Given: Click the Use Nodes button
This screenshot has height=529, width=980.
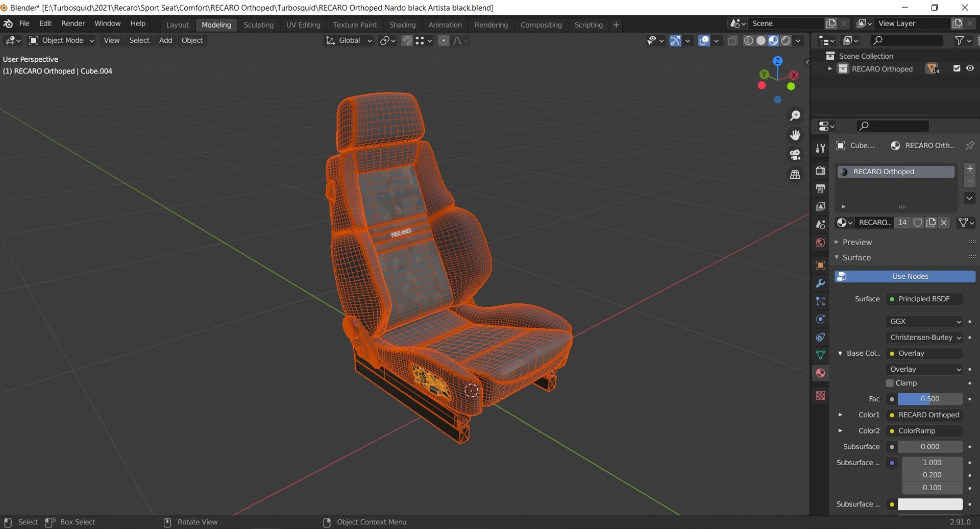Looking at the screenshot, I should point(905,276).
